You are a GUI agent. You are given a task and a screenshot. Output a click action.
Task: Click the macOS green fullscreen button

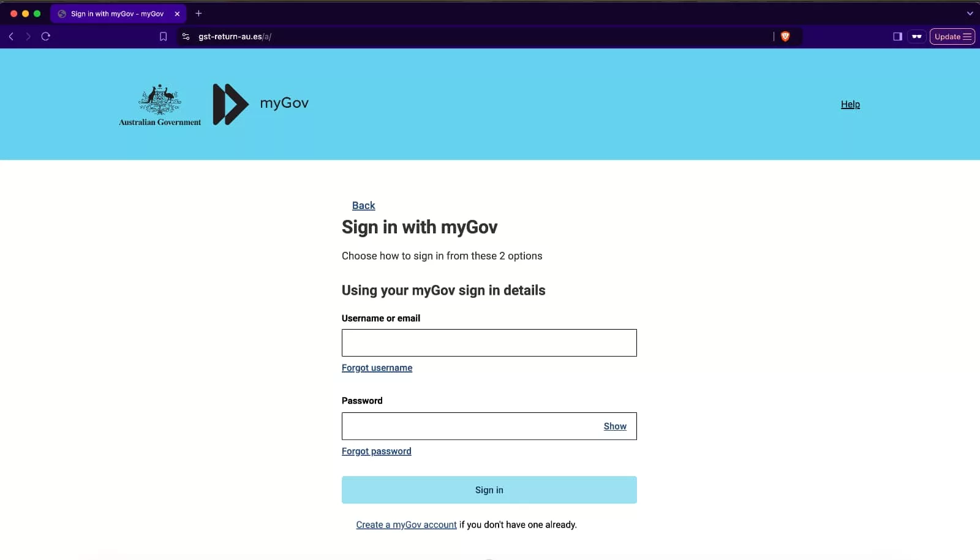click(x=37, y=13)
